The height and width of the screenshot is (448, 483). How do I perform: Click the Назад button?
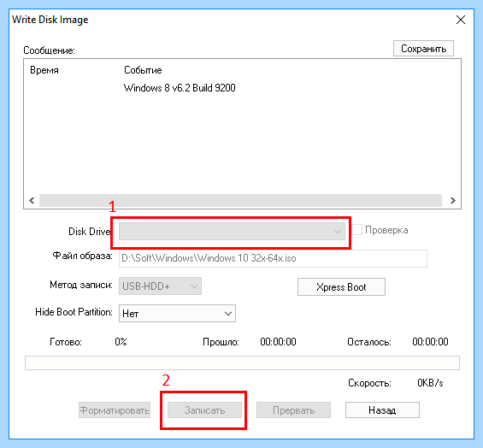pyautogui.click(x=382, y=410)
